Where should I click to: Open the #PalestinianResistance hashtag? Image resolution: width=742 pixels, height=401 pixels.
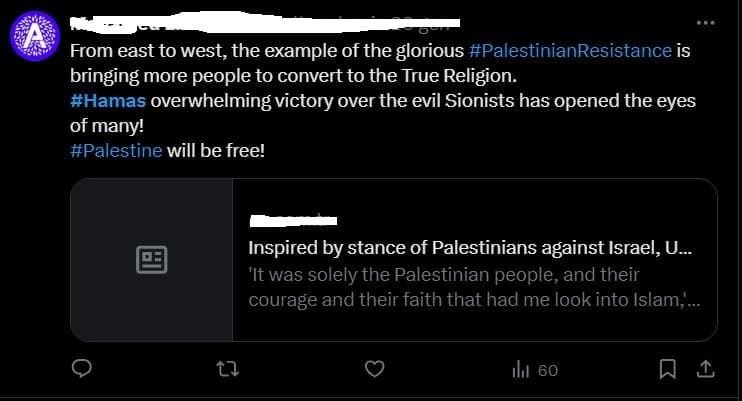[569, 50]
